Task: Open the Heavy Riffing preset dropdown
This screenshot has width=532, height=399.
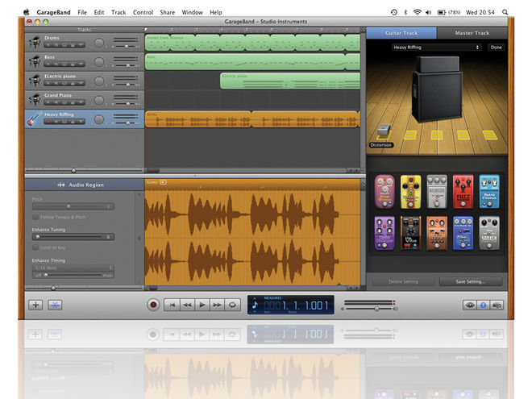Action: tap(436, 48)
